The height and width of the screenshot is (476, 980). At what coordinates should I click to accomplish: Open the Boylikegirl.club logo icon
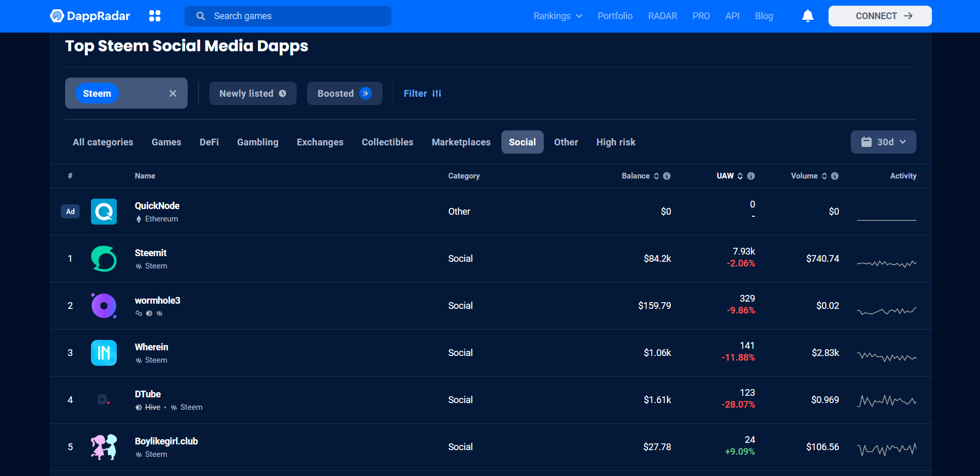pyautogui.click(x=104, y=447)
